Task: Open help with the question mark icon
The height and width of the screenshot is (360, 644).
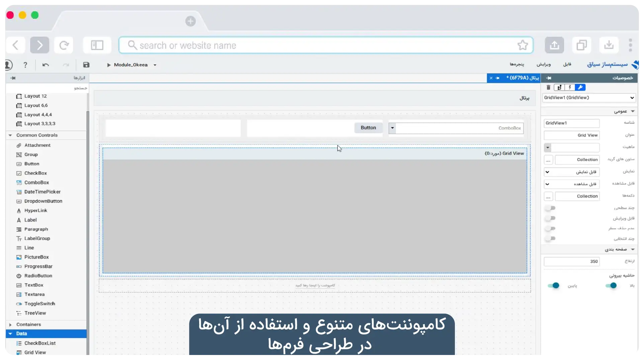Action: pyautogui.click(x=25, y=65)
